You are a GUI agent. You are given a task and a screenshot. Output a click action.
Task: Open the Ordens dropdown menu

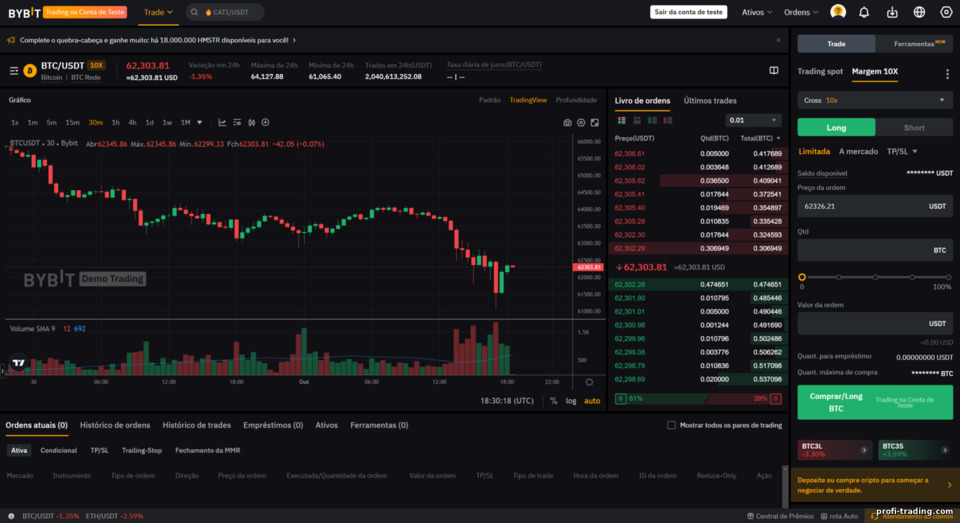[x=801, y=12]
